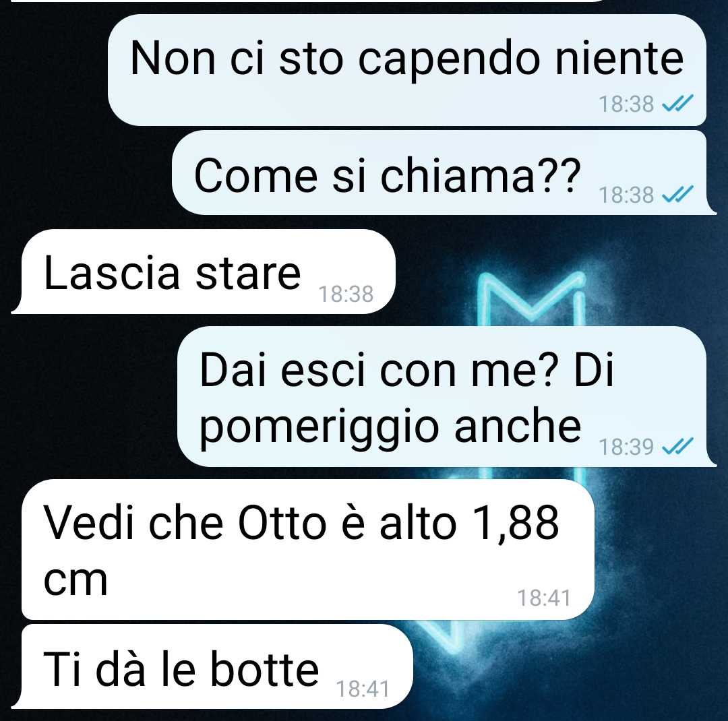728x721 pixels.
Task: Click the word 'botte' in the last message
Action: [265, 668]
